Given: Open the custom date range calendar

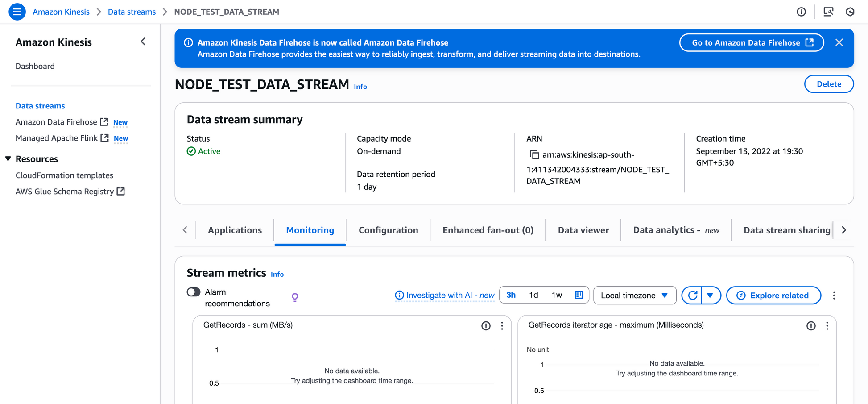Looking at the screenshot, I should 579,295.
